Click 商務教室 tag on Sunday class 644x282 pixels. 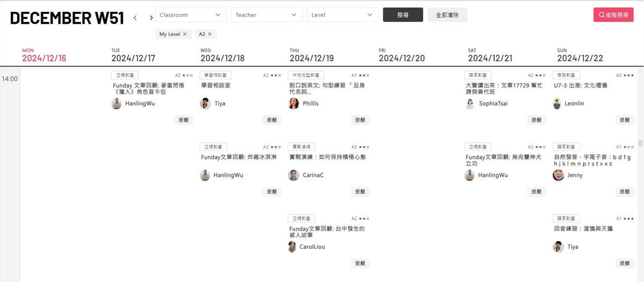[567, 75]
